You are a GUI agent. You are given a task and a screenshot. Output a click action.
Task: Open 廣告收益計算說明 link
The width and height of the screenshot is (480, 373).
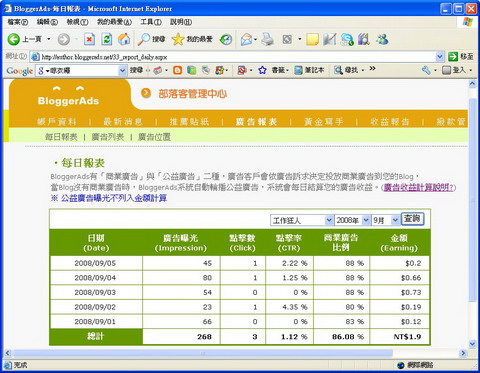coord(419,187)
